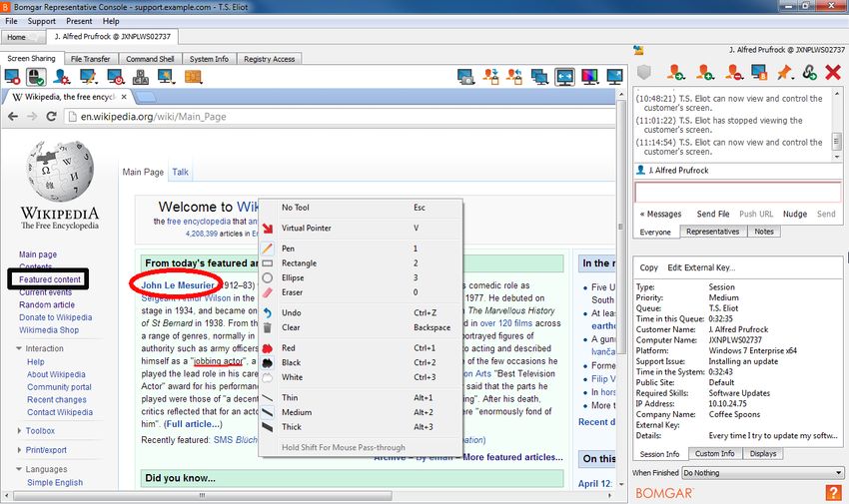Choose the Ellipse tool menu entry
This screenshot has height=504, width=849.
[x=362, y=277]
